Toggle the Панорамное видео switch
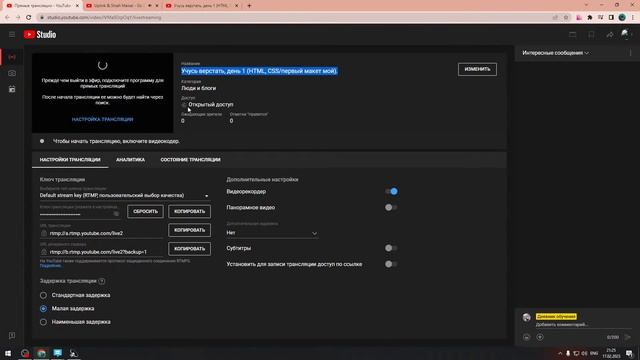The image size is (640, 360). click(391, 207)
